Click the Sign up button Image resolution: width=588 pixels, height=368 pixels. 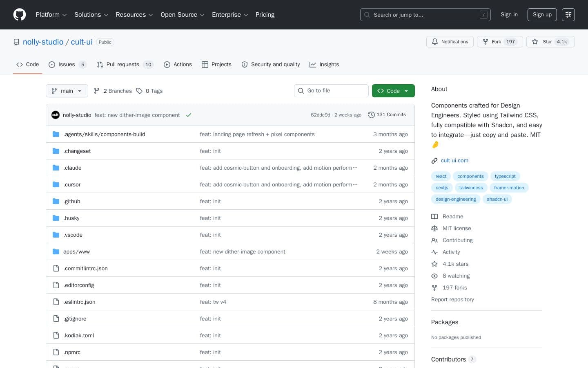point(542,15)
